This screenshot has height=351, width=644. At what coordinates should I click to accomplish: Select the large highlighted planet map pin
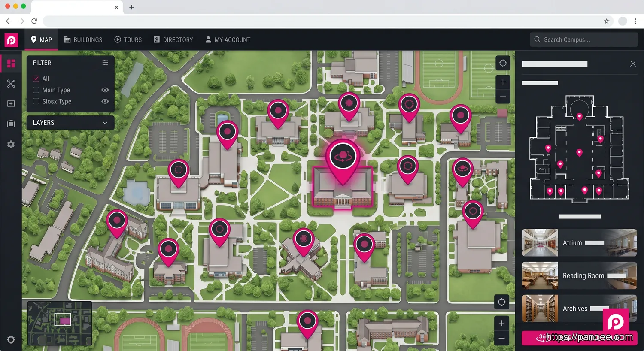[x=343, y=161]
